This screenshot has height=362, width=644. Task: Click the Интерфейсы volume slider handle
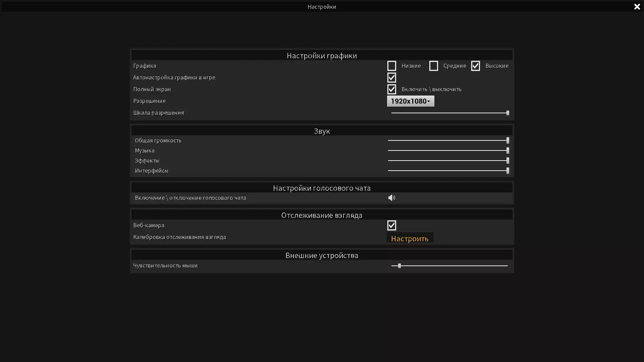click(x=507, y=171)
